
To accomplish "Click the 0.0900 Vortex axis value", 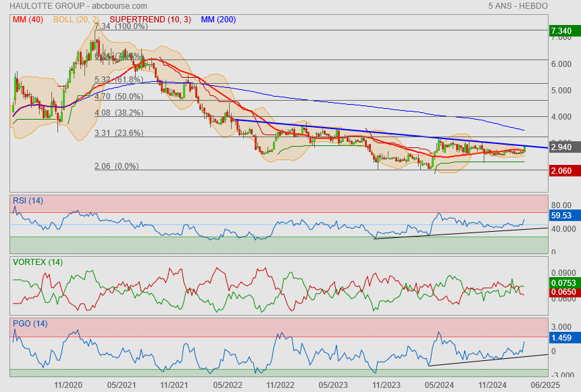I will point(563,272).
